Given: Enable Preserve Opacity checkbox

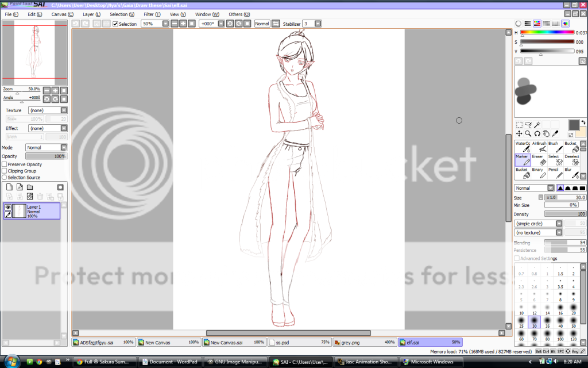Looking at the screenshot, I should coord(5,164).
